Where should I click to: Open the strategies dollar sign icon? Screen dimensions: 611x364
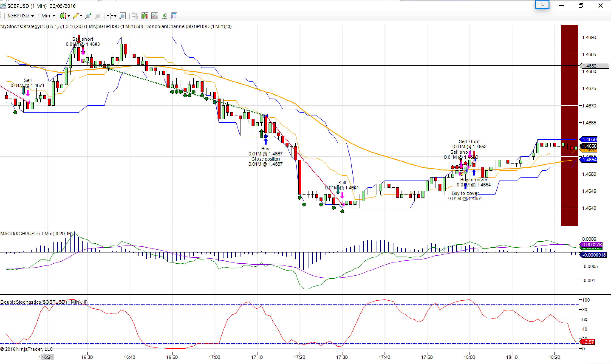click(164, 16)
